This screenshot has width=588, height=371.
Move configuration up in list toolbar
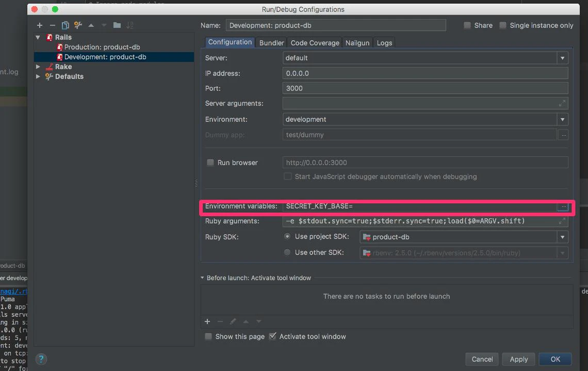(91, 25)
